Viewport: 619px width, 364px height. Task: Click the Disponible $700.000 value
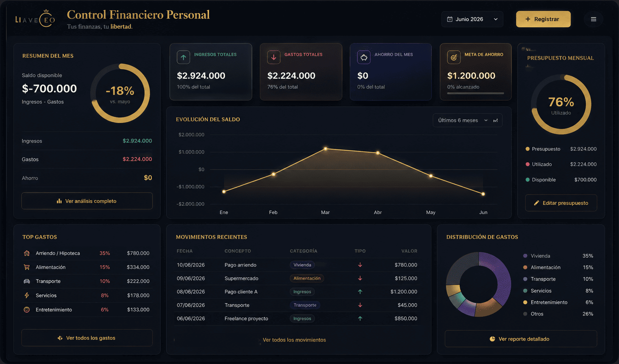pyautogui.click(x=585, y=180)
